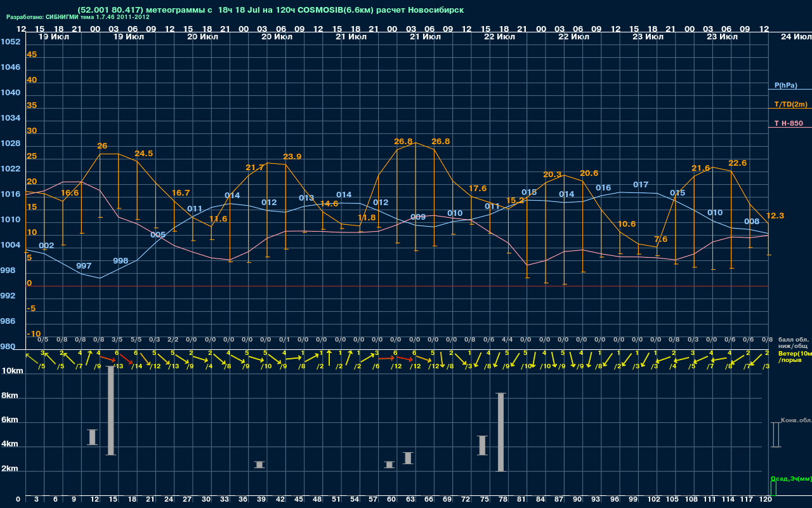
Task: Click the 997 pressure minimum label
Action: [83, 266]
